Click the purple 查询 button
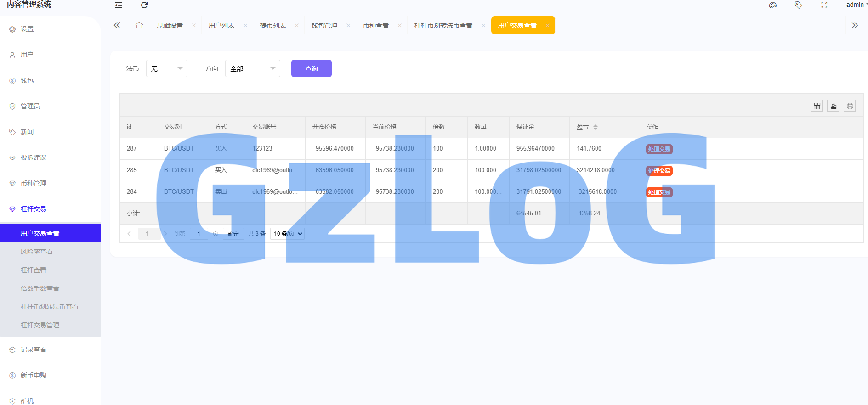The image size is (868, 405). click(311, 68)
